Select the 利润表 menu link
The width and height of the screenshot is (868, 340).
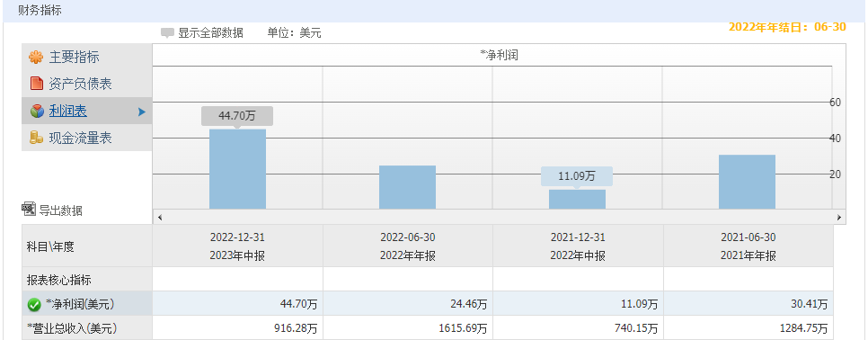(x=68, y=112)
